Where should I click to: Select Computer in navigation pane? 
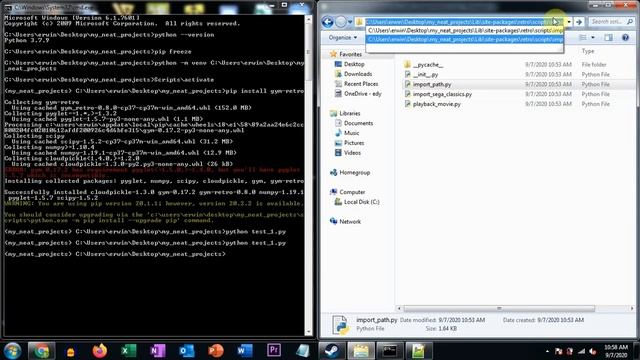(352, 192)
